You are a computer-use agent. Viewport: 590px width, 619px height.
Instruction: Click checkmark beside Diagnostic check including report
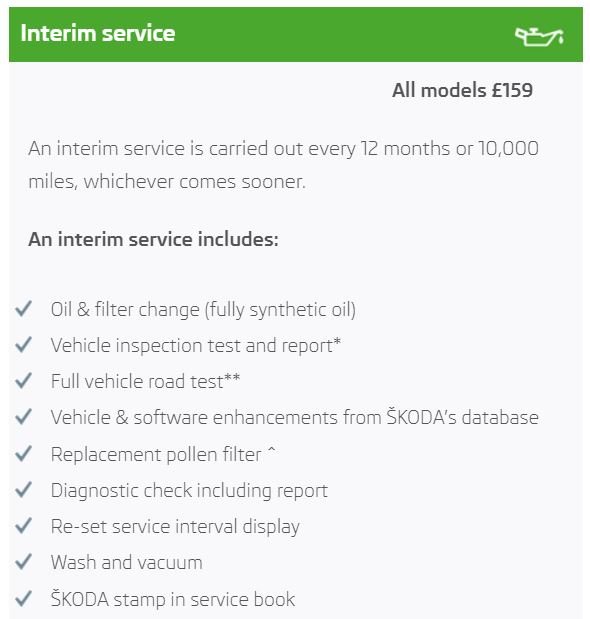(x=23, y=490)
